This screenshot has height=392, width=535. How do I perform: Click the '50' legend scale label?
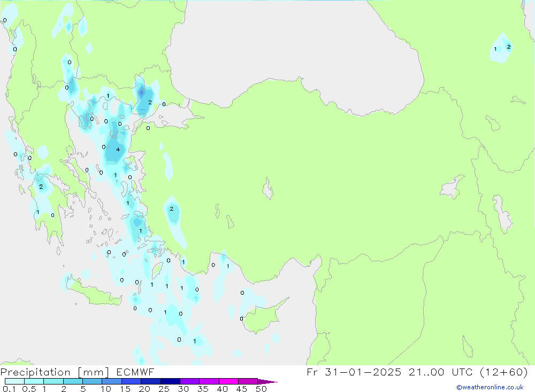pos(261,389)
